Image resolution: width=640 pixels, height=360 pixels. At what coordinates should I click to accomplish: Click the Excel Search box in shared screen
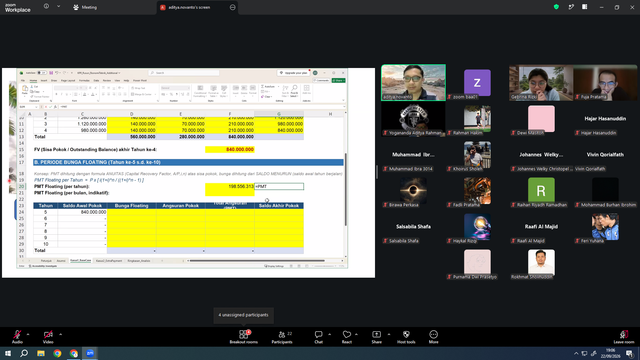click(x=184, y=73)
